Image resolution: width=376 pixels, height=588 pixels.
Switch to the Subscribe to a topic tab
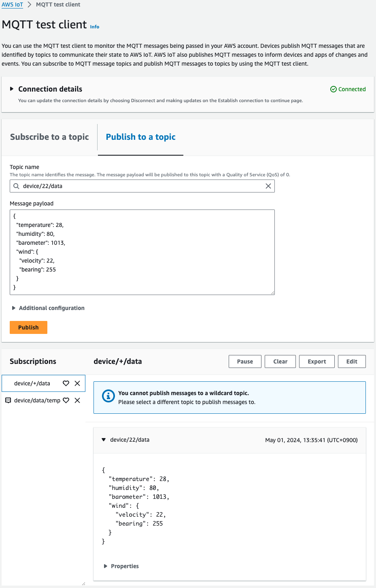49,137
